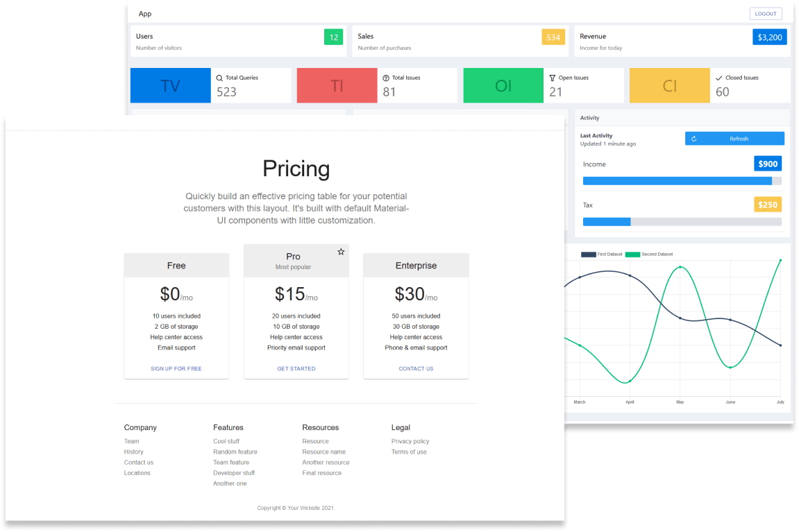
Task: Click the LOGOUT button in dashboard
Action: (x=766, y=14)
